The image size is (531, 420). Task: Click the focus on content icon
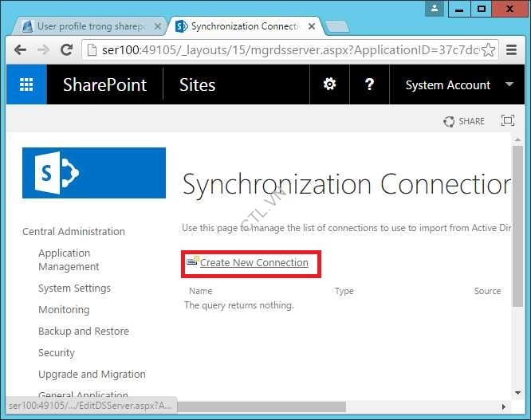click(507, 121)
